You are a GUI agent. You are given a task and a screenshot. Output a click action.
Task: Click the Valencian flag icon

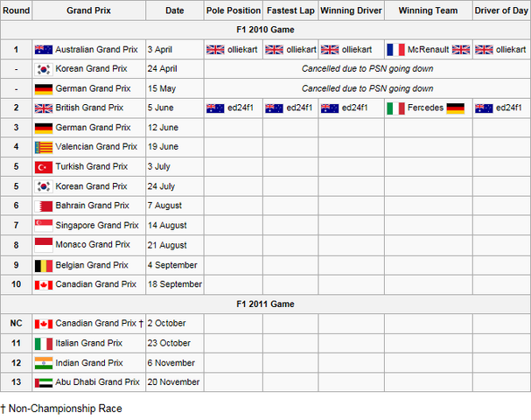tap(44, 147)
